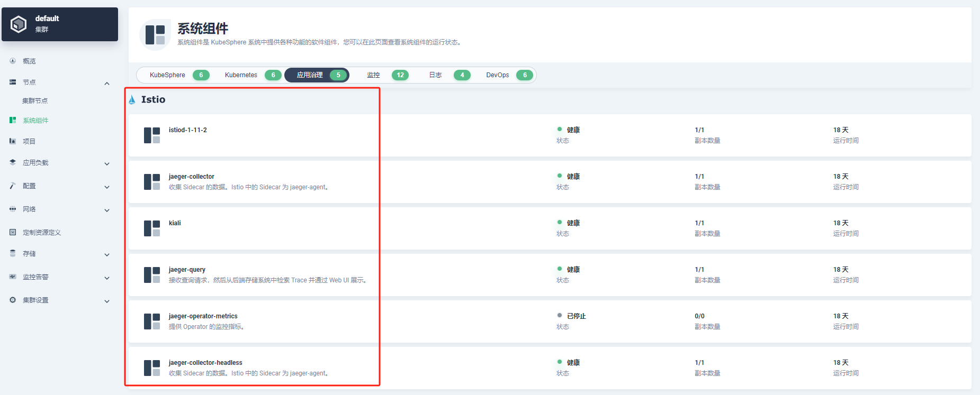Click the istiod-1-11-2 component icon
The image size is (980, 395).
152,135
